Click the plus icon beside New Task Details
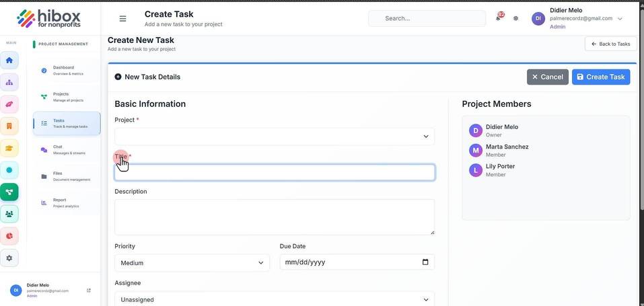 click(x=118, y=77)
